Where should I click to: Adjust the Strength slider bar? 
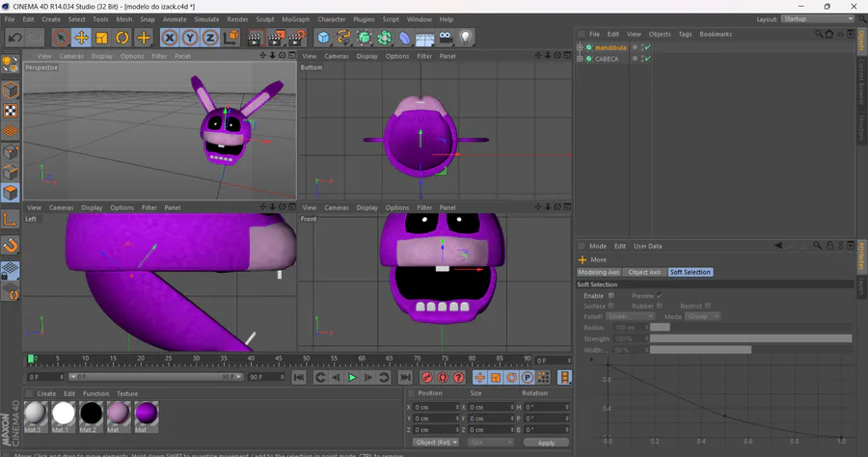pyautogui.click(x=750, y=338)
